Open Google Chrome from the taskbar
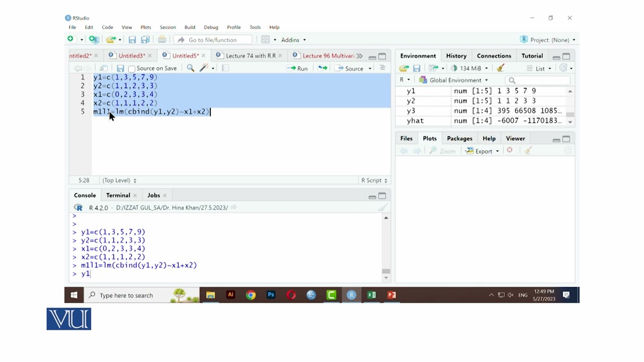 pyautogui.click(x=251, y=295)
